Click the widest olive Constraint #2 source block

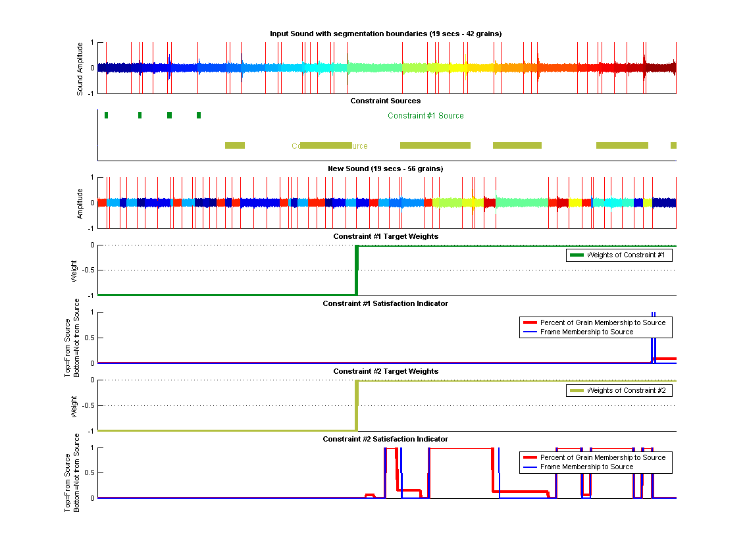click(x=435, y=145)
